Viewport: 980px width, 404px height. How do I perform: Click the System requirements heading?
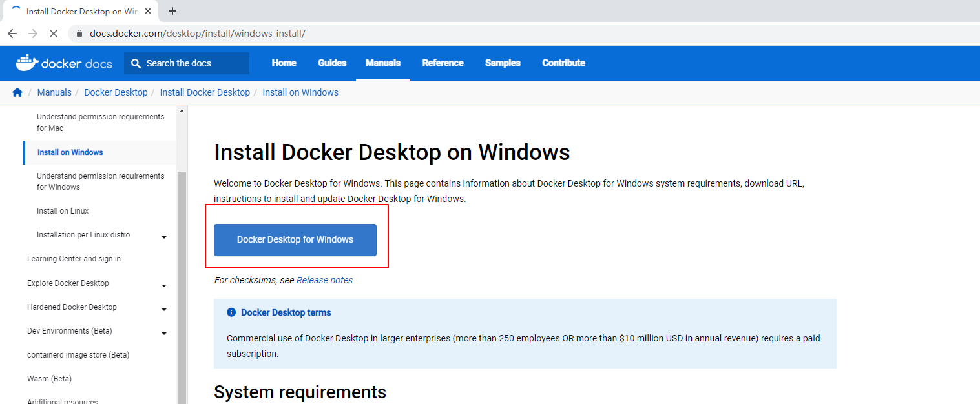pyautogui.click(x=300, y=392)
